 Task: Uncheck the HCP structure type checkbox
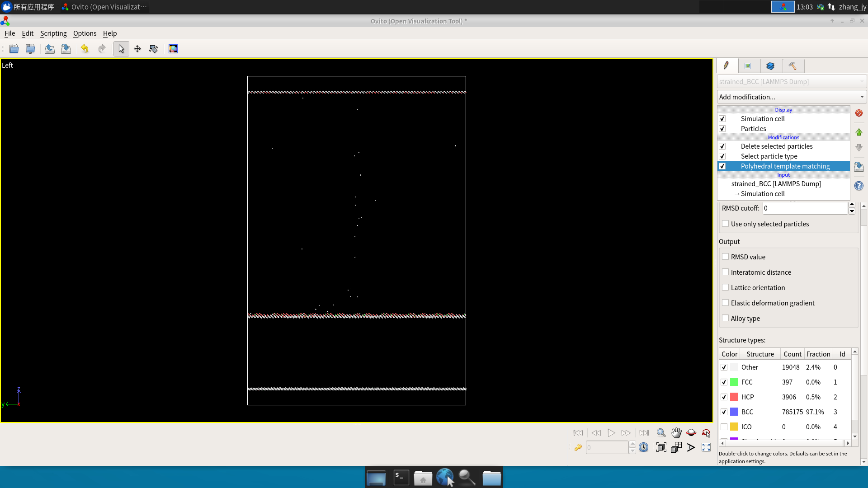(724, 397)
